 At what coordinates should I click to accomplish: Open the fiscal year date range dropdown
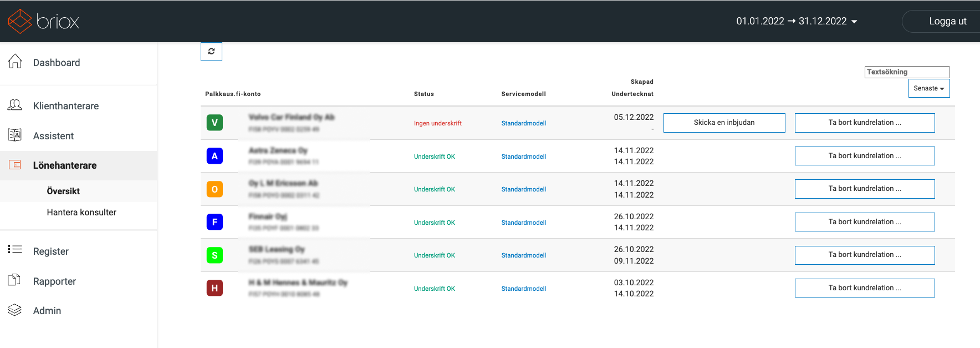[x=797, y=21]
